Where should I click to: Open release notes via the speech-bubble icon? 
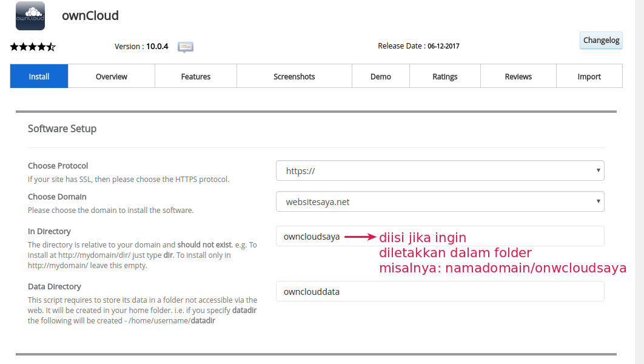(x=185, y=47)
